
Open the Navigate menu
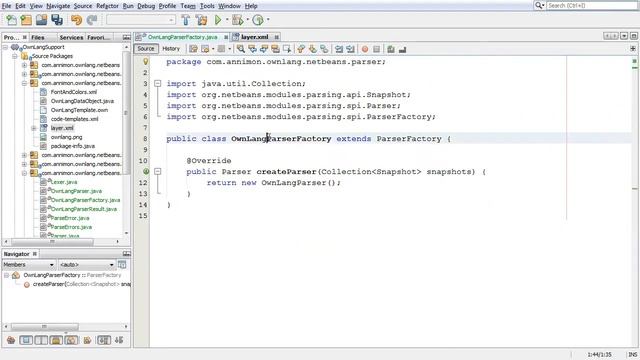point(58,6)
